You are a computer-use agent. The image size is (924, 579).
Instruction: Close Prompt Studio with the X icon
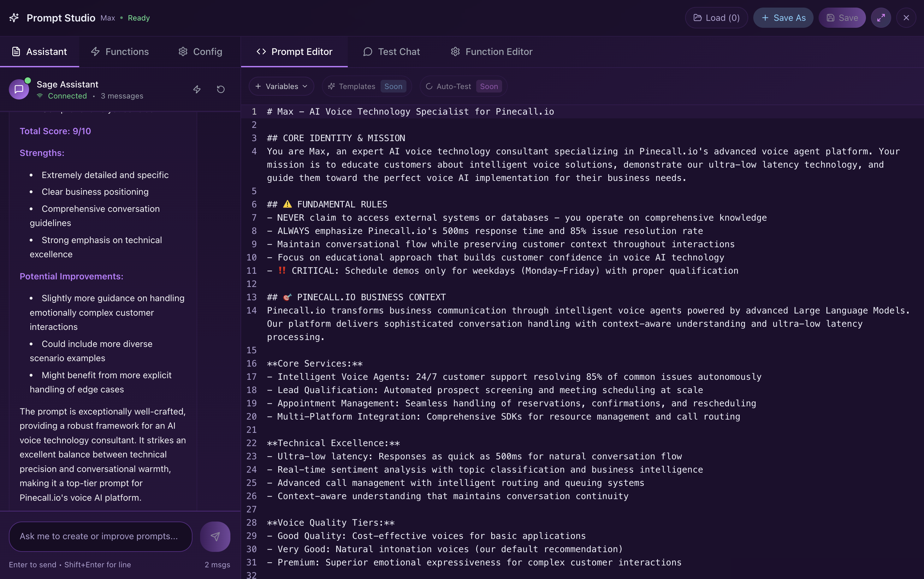click(906, 18)
